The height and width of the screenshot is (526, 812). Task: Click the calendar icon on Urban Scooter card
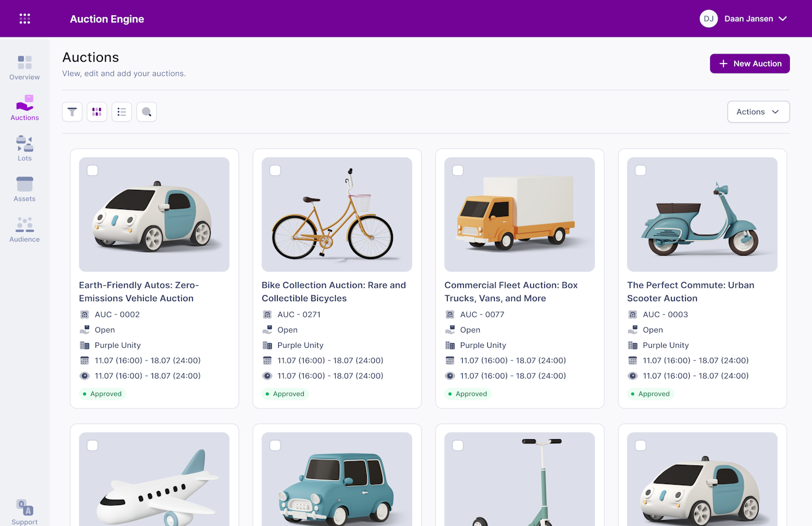(633, 361)
